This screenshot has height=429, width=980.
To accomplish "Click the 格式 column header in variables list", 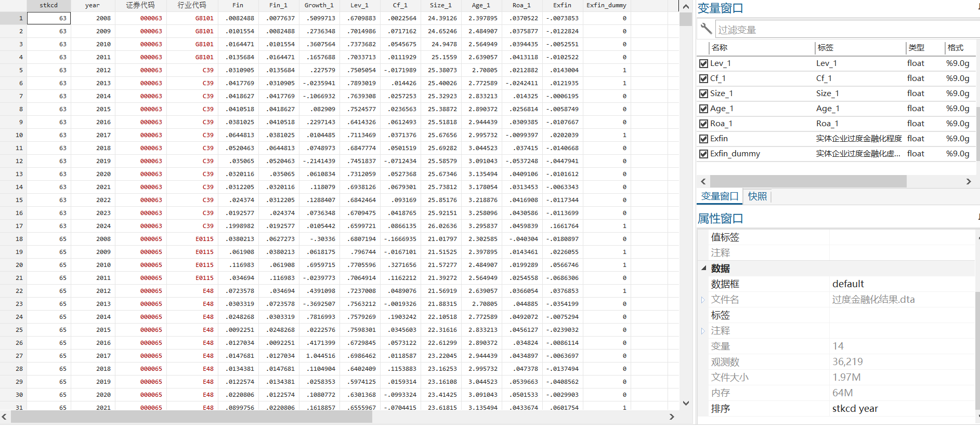I will click(x=960, y=48).
